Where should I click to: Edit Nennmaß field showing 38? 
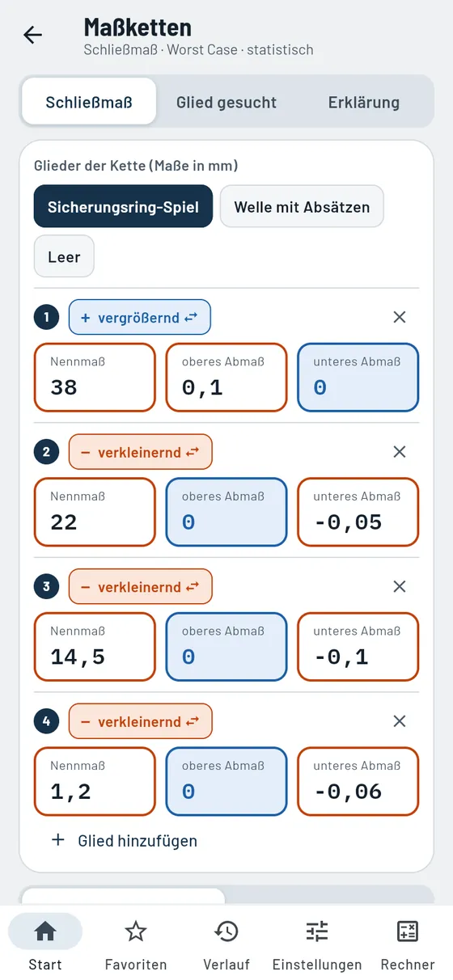[x=95, y=378]
